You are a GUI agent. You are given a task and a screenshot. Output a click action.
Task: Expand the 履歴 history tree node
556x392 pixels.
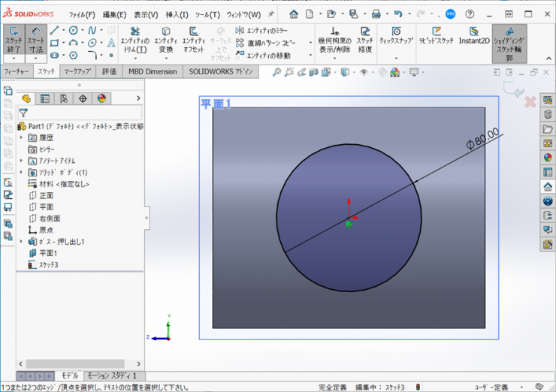(20, 138)
